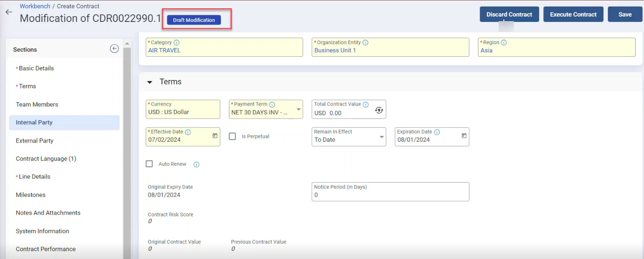The width and height of the screenshot is (644, 259).
Task: Click the Organization Entity info icon
Action: click(x=366, y=43)
